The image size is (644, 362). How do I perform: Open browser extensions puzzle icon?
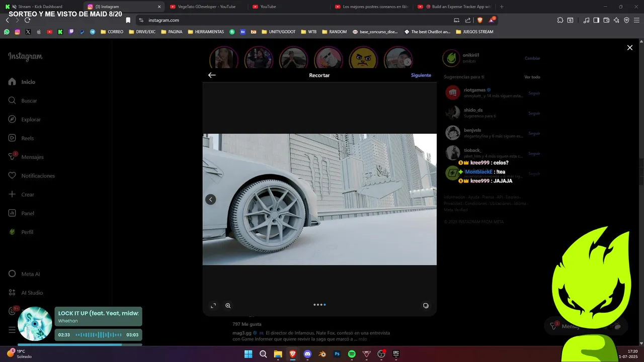tap(560, 20)
